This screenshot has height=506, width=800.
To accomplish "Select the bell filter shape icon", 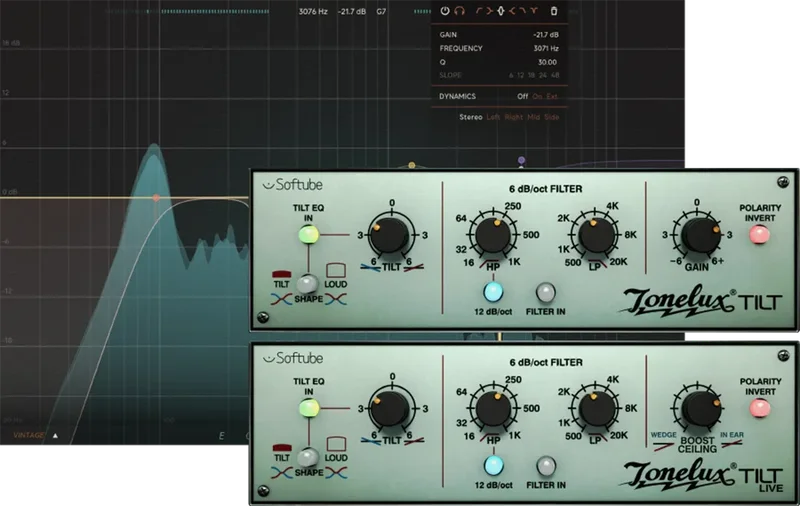I will click(x=501, y=11).
